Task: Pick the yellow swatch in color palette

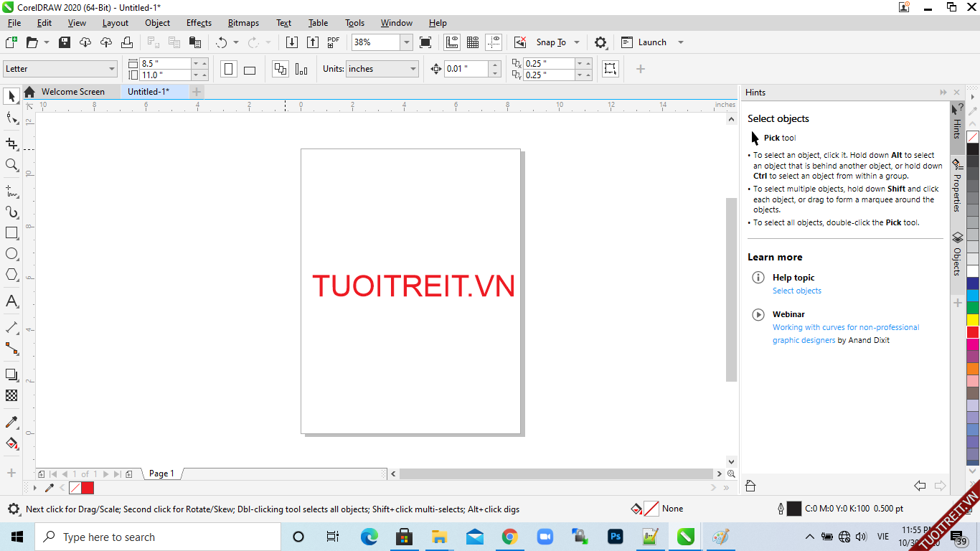Action: point(973,320)
